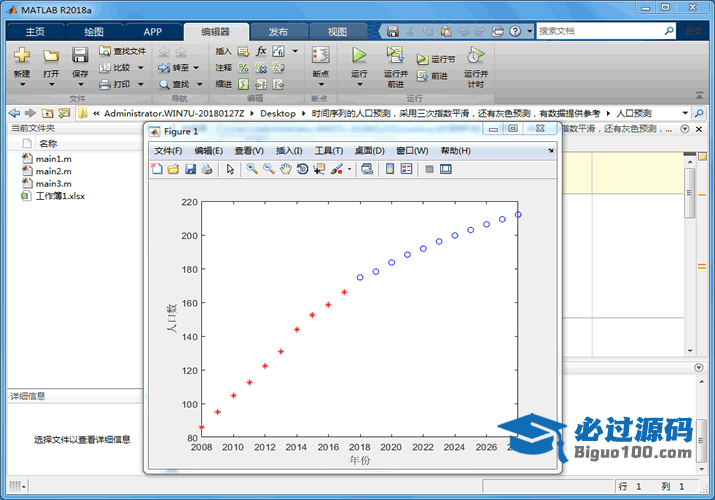Image resolution: width=715 pixels, height=500 pixels.
Task: Click the 新建 (New) icon in ribbon
Action: click(22, 56)
